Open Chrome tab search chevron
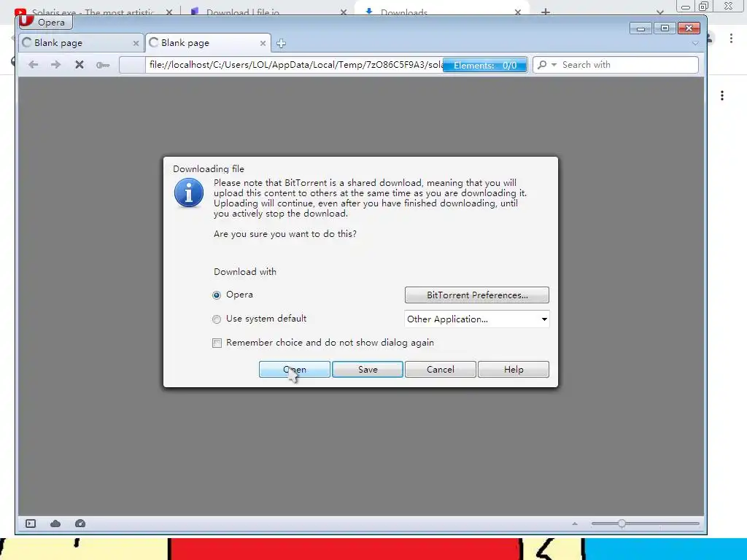 pos(659,12)
